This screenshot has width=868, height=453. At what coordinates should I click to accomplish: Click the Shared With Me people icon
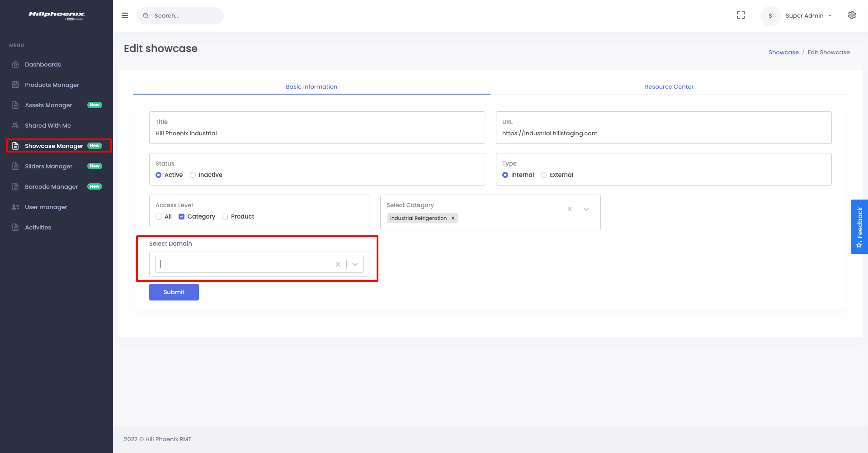tap(15, 125)
